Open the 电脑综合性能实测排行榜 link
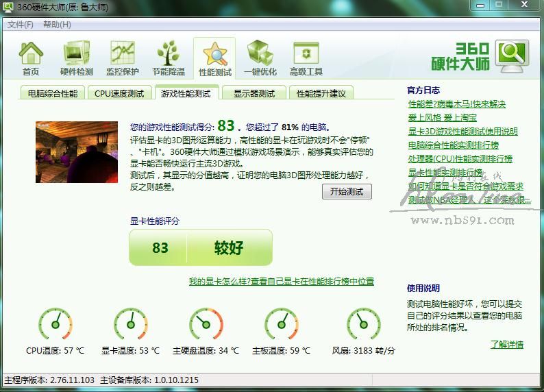 (454, 145)
